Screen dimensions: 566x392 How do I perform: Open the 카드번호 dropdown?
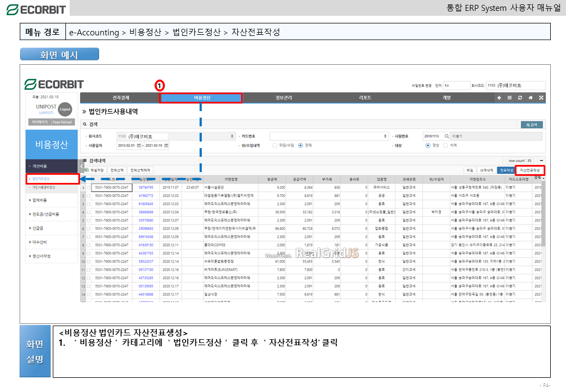(x=386, y=136)
